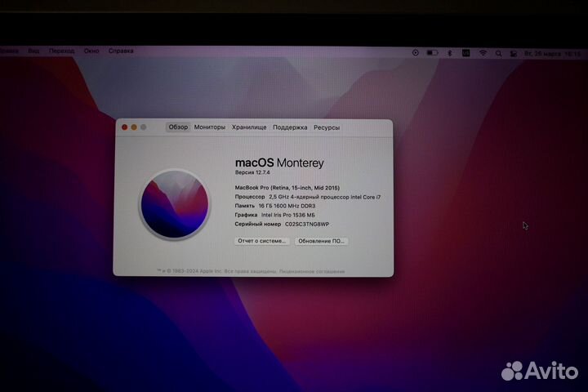Screen dimensions: 588x392
Task: Close the About This Mac window
Action: point(124,127)
